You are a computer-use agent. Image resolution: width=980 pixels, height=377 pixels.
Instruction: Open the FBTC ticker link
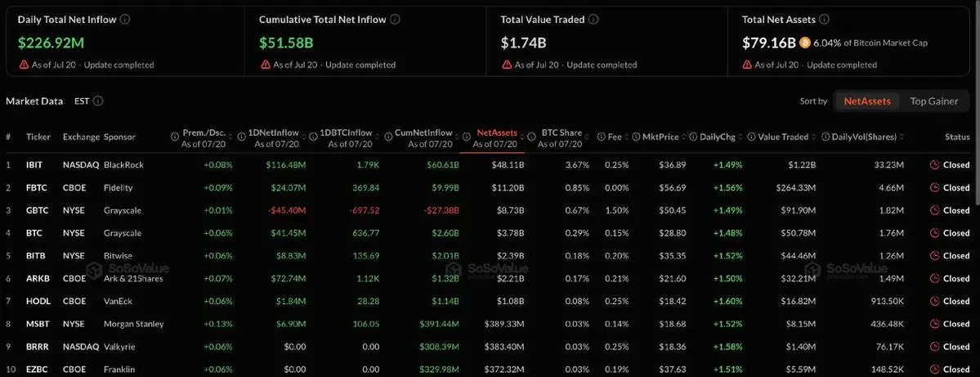(36, 187)
